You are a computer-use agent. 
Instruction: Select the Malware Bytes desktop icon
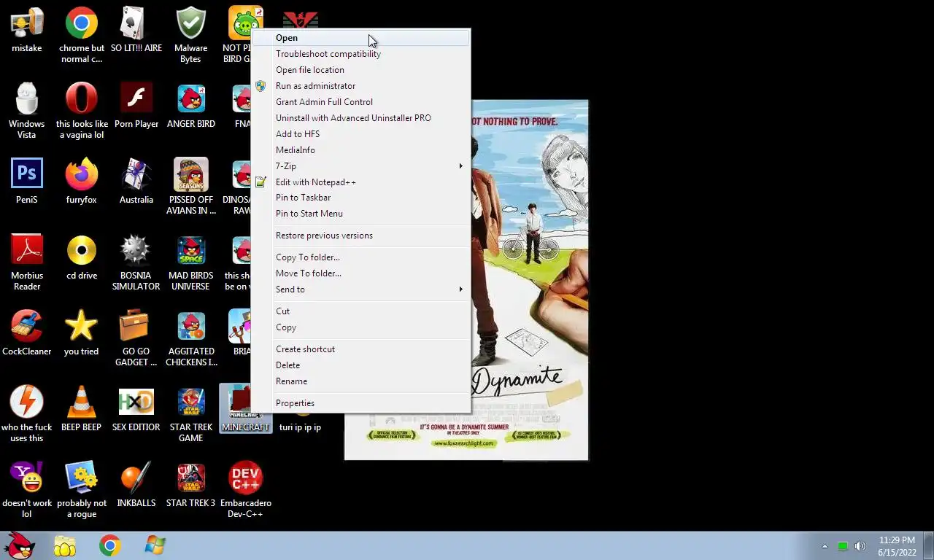pos(191,35)
